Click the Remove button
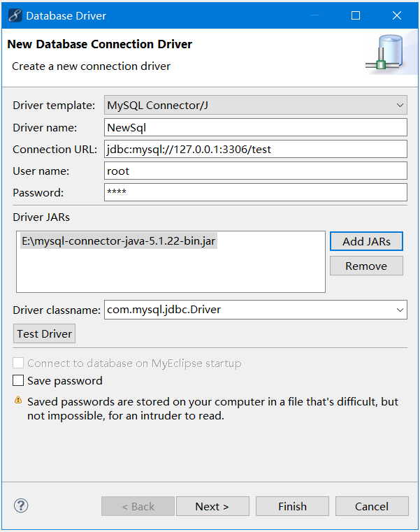Viewport: 420px width, 532px height. [366, 266]
